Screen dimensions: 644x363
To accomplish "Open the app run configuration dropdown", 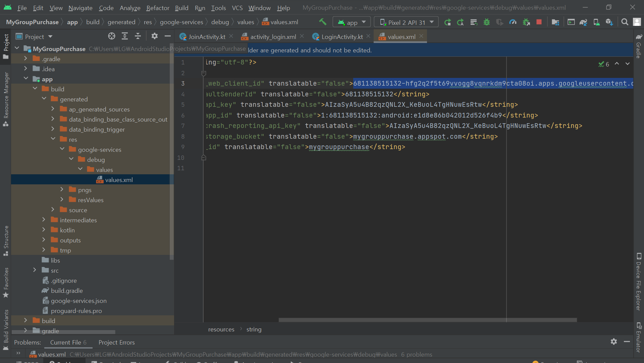I will pos(352,22).
